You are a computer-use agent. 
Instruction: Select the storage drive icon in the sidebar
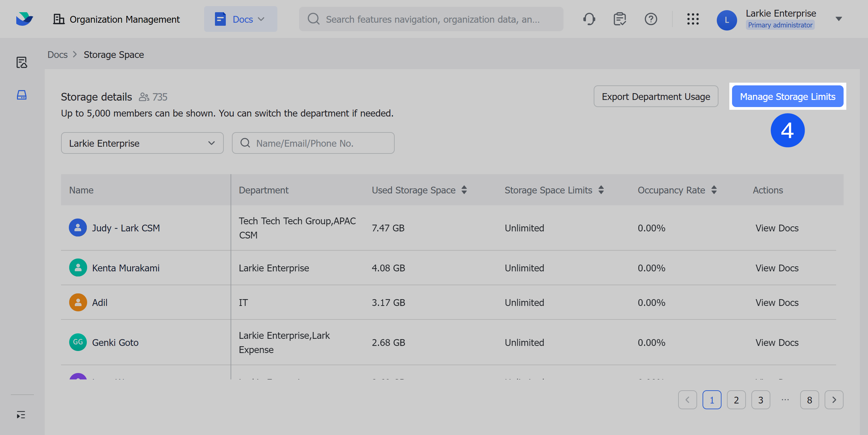[21, 95]
